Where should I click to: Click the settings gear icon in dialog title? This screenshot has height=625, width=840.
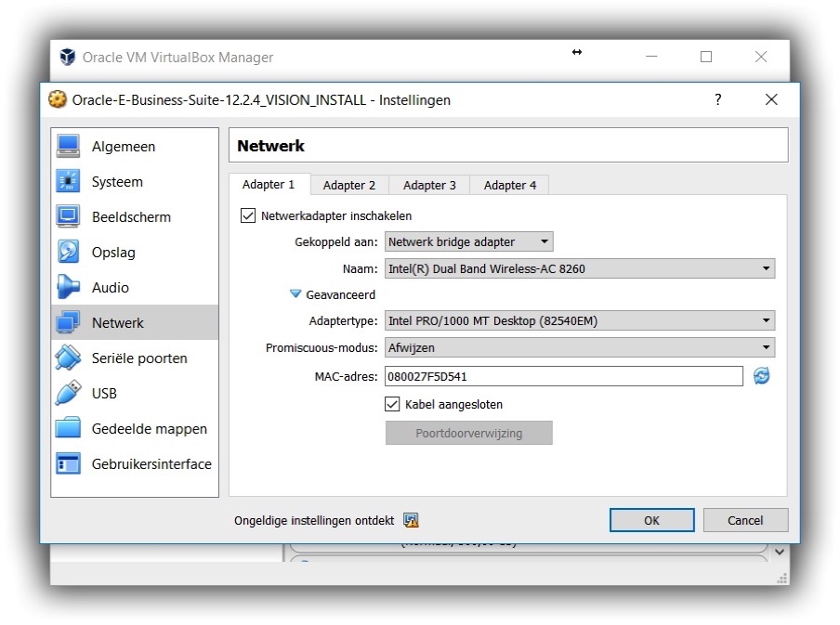coord(58,99)
